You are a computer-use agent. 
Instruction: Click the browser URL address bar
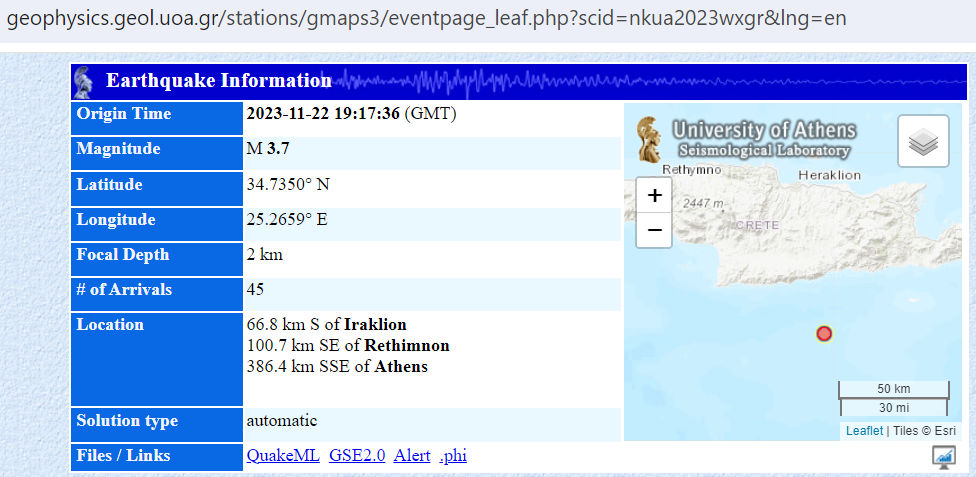[x=420, y=20]
